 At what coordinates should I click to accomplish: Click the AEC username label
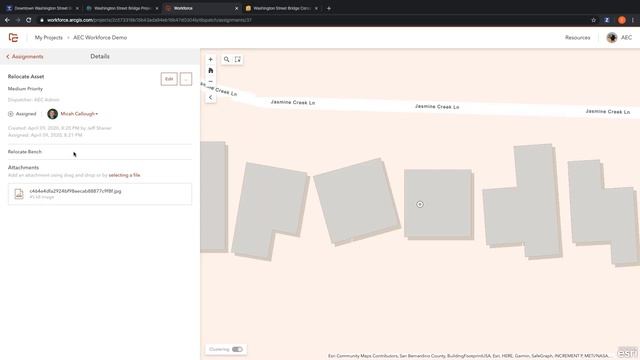(x=627, y=38)
